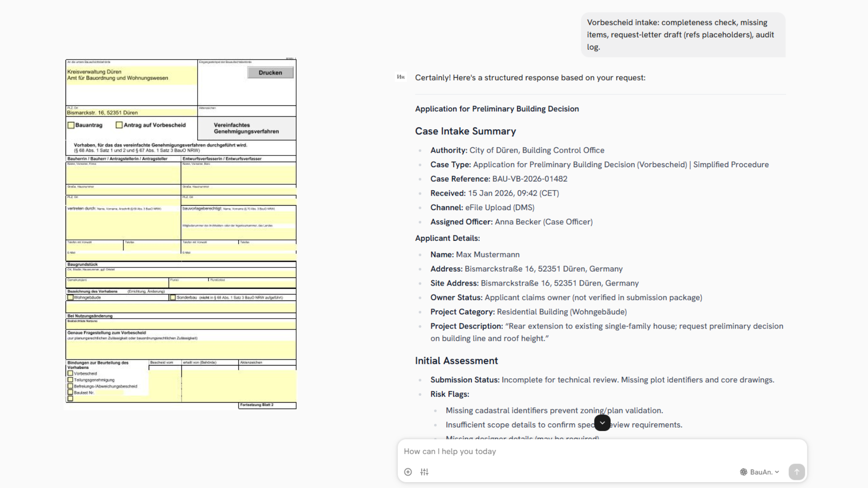Screen dimensions: 868x488
Task: Expand the BauAn. model dropdown
Action: (765, 472)
